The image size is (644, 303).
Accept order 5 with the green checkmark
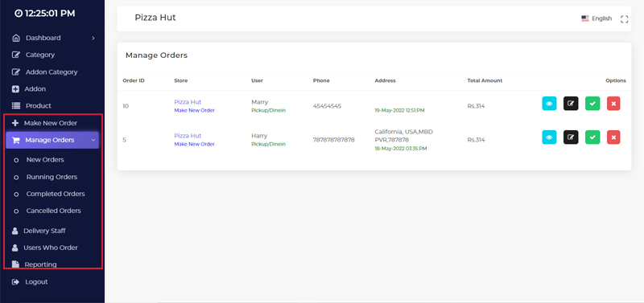coord(592,137)
